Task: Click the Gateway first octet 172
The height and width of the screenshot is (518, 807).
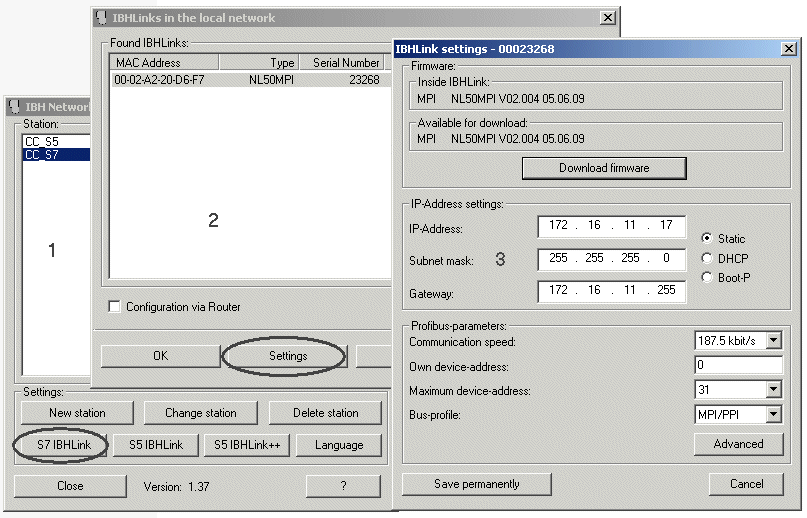Action: click(x=558, y=290)
